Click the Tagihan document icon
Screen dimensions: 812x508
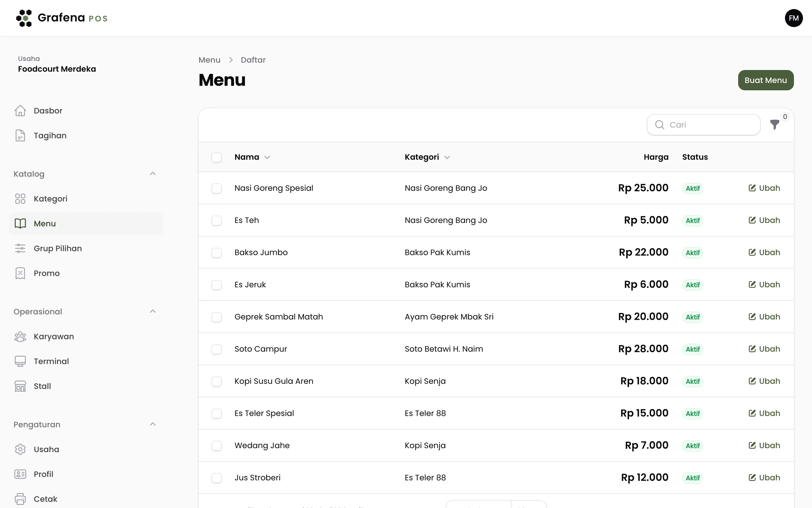pos(20,135)
